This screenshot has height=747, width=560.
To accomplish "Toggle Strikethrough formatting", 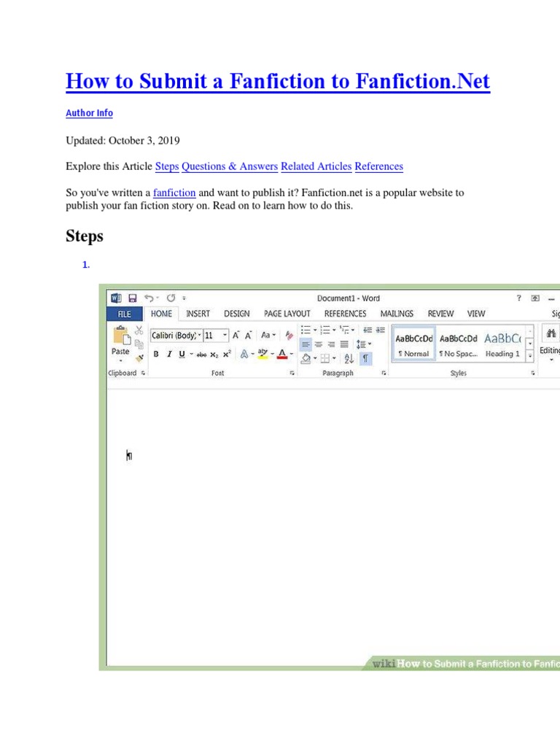I will (201, 355).
